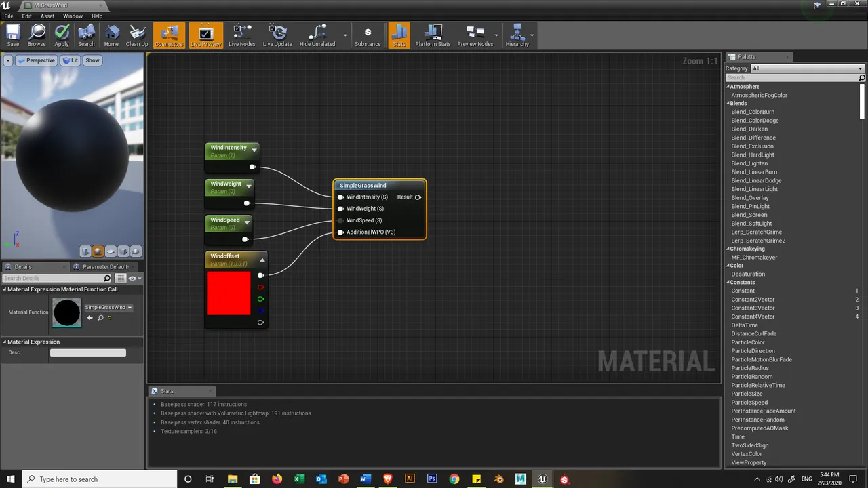
Task: Open the Palette Category dropdown
Action: tap(808, 68)
